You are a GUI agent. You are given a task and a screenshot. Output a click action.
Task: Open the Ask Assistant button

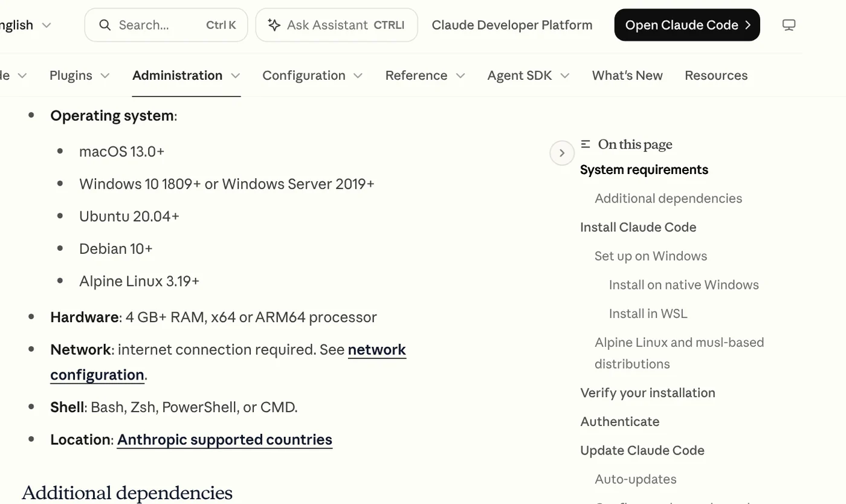click(337, 25)
